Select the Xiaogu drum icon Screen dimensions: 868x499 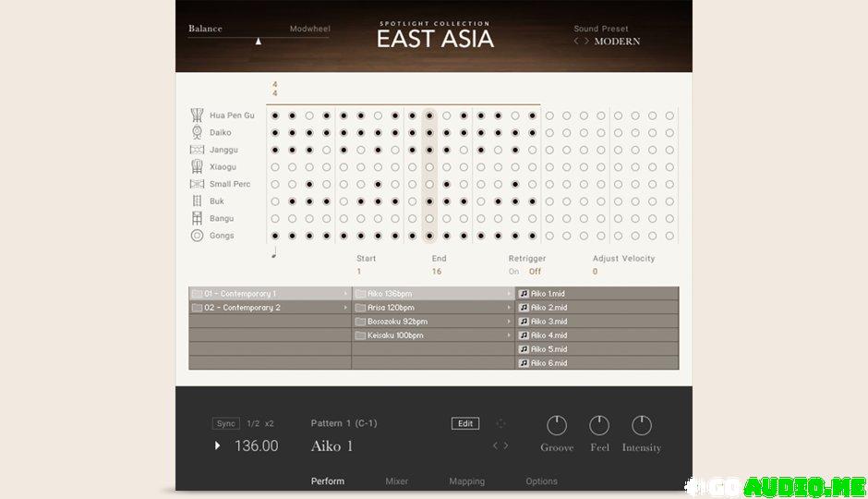point(197,166)
